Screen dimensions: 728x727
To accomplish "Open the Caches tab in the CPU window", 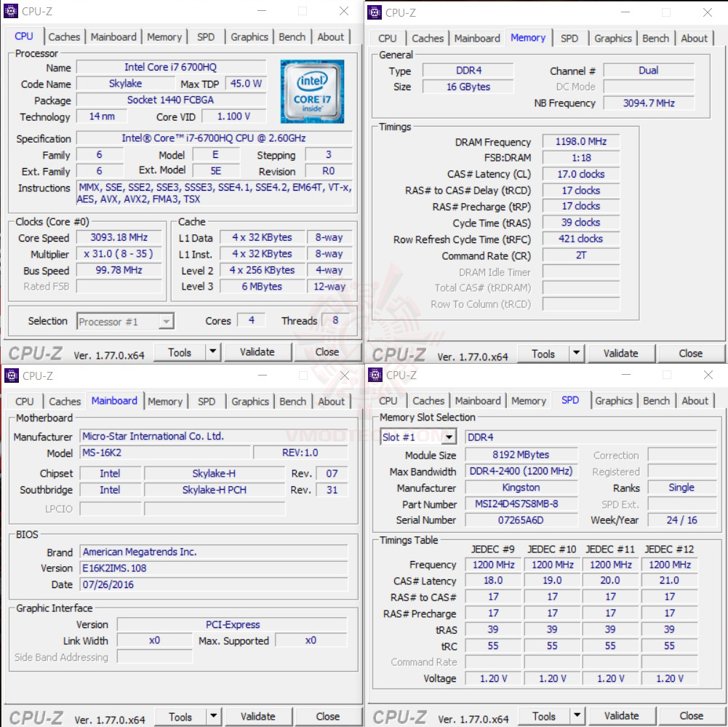I will tap(65, 36).
